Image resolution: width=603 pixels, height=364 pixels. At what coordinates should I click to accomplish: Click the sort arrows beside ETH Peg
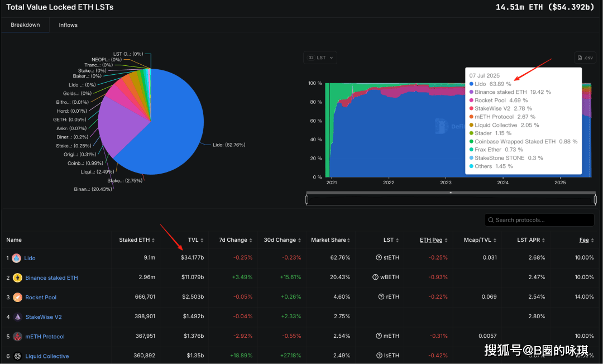coord(446,240)
